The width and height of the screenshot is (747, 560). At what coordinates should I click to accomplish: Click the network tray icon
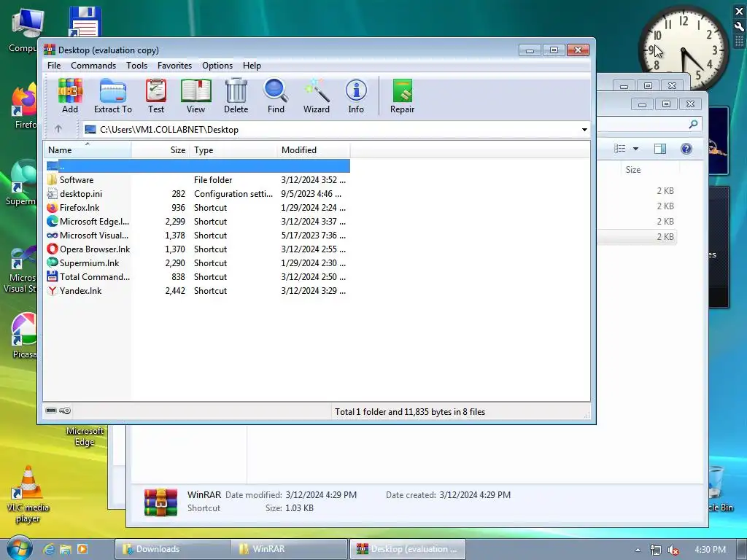pos(656,550)
